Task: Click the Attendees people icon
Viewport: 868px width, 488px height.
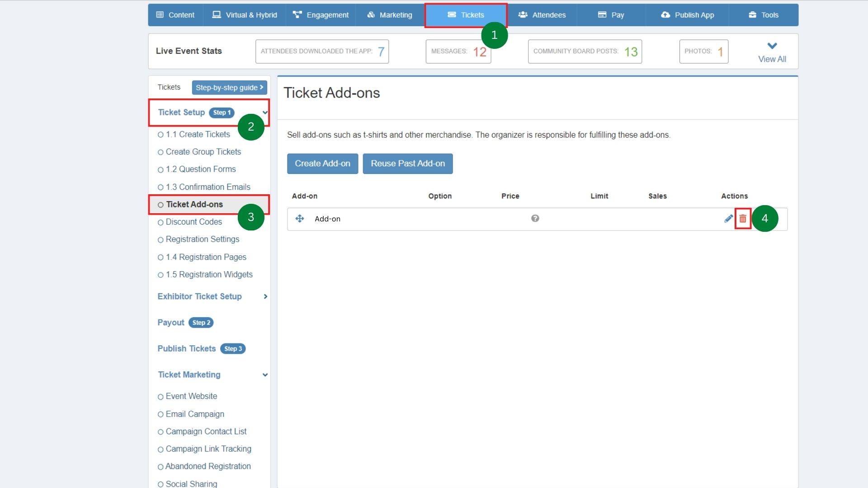Action: 523,14
